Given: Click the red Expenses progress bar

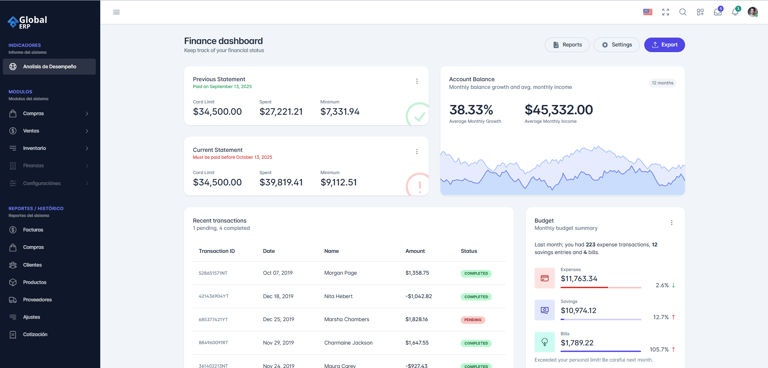Looking at the screenshot, I should point(601,287).
